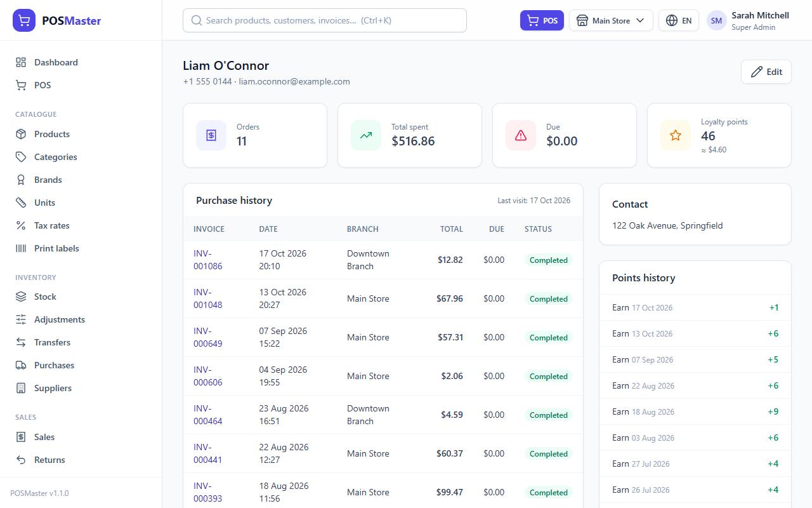812x508 pixels.
Task: Open the Sarah Mitchell user menu
Action: point(749,20)
